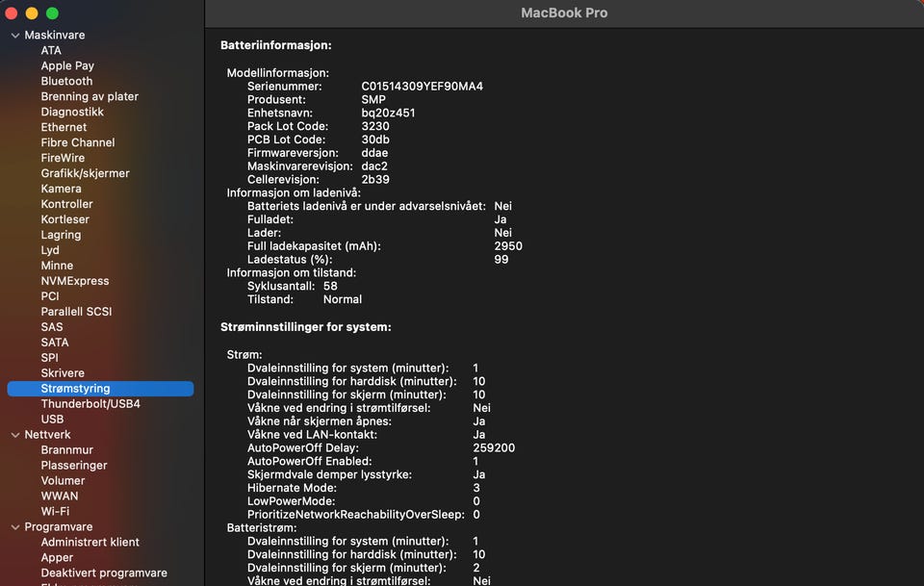Close the window with red button
Image resolution: width=924 pixels, height=586 pixels.
12,13
